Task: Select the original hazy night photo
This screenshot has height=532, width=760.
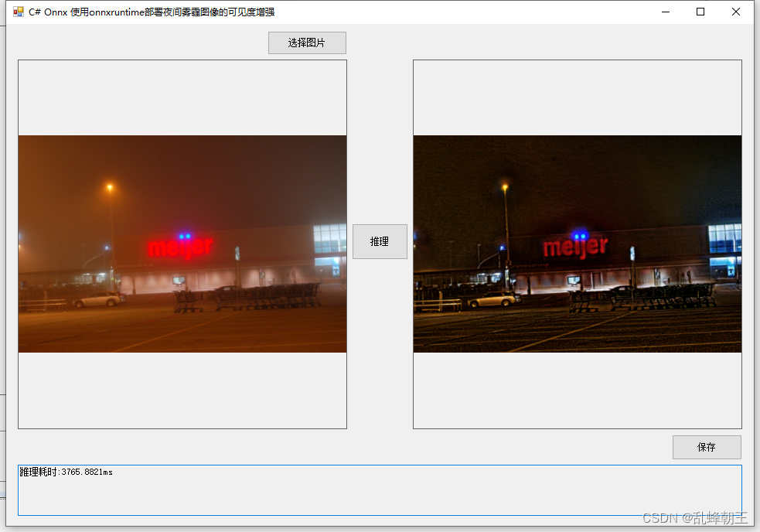Action: (x=182, y=244)
